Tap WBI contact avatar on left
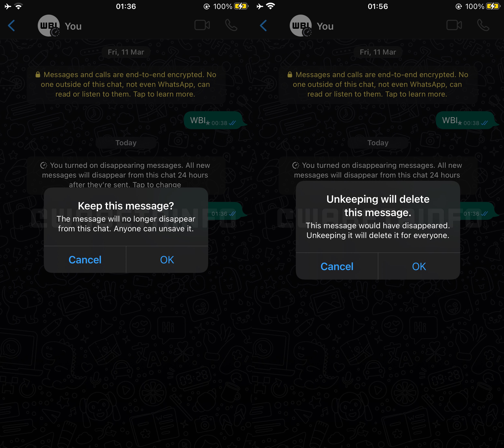Viewport: 504px width, 448px height. 48,26
